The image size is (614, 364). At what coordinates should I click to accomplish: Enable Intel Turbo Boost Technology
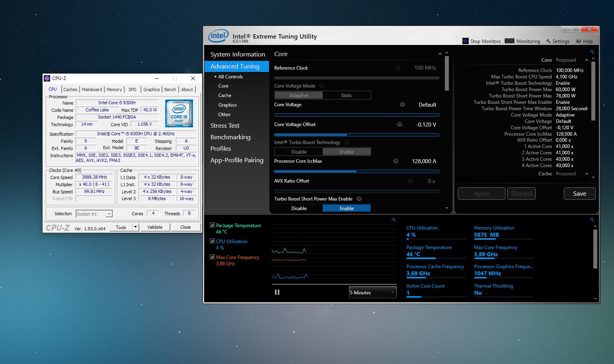(x=347, y=152)
